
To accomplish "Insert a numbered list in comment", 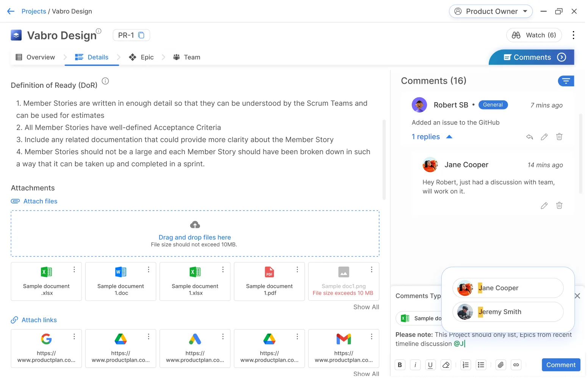I will (x=466, y=365).
